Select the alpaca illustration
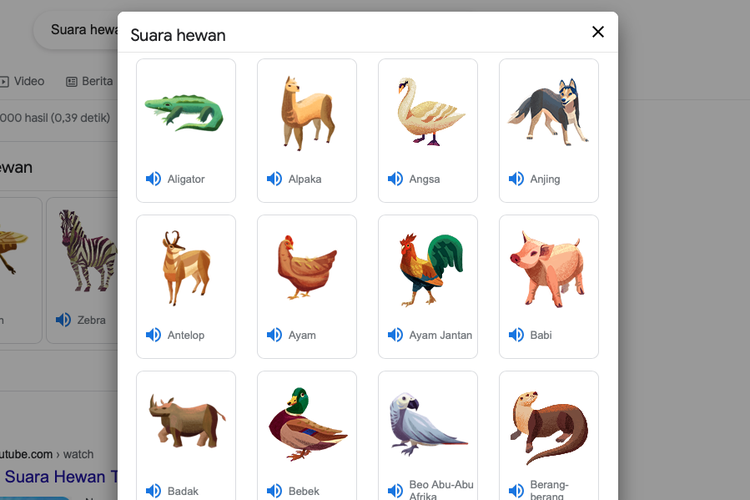The width and height of the screenshot is (750, 500). click(x=307, y=113)
